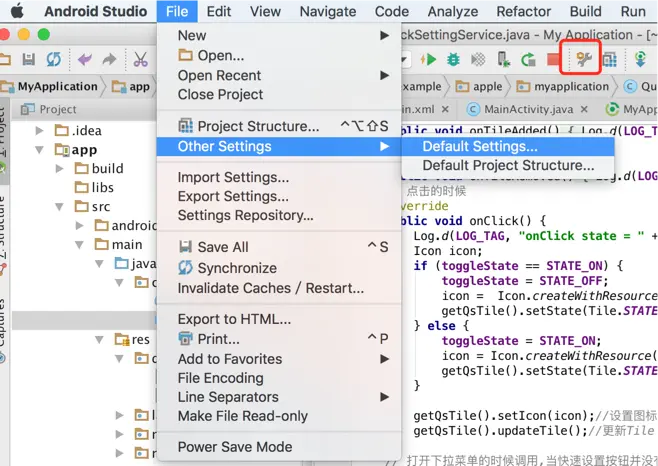Open the Build menu

(585, 11)
